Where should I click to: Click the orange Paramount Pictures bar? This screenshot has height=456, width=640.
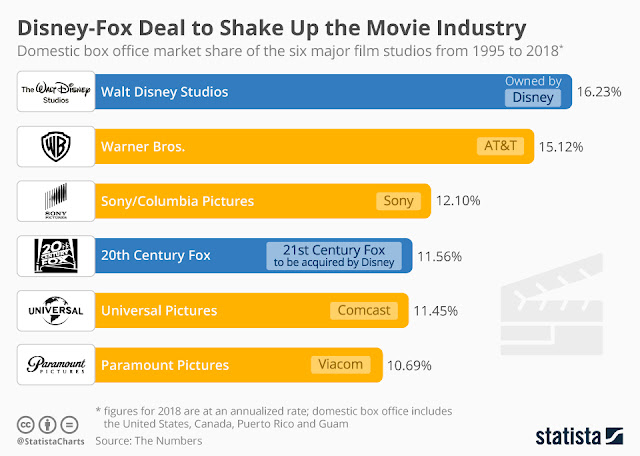pos(239,365)
